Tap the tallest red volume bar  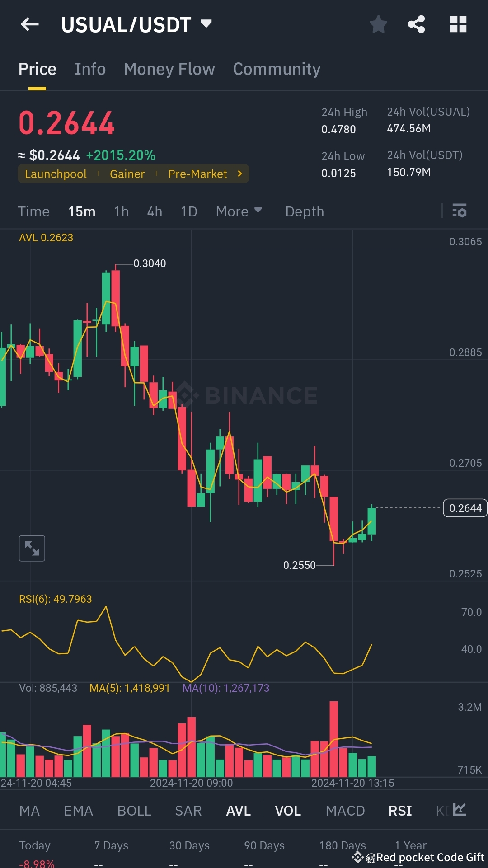point(334,739)
